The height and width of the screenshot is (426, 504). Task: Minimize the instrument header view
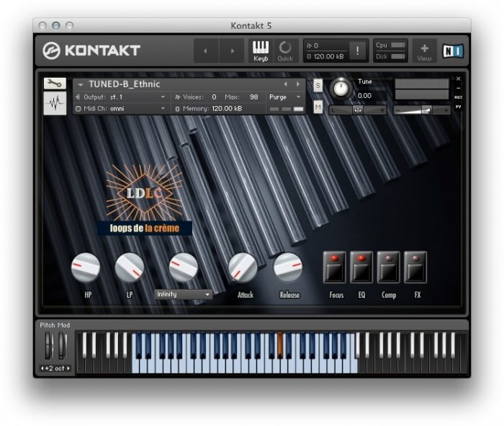[x=459, y=88]
